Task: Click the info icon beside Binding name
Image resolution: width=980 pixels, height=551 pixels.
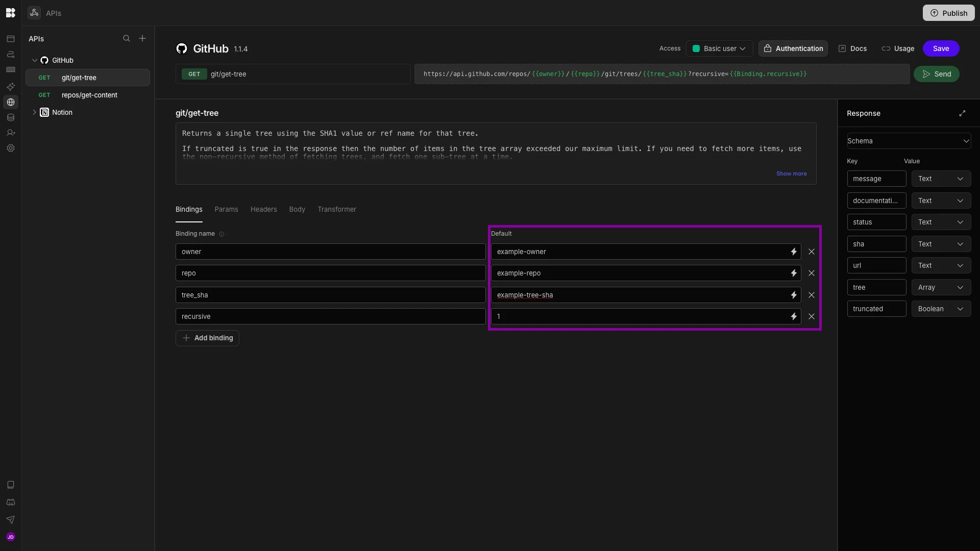Action: (222, 234)
